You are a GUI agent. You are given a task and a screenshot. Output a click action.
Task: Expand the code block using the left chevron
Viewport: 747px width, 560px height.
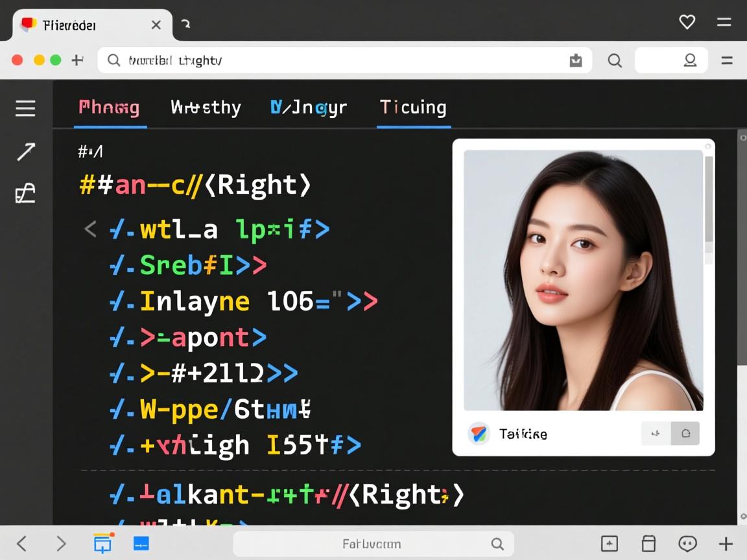(x=90, y=229)
